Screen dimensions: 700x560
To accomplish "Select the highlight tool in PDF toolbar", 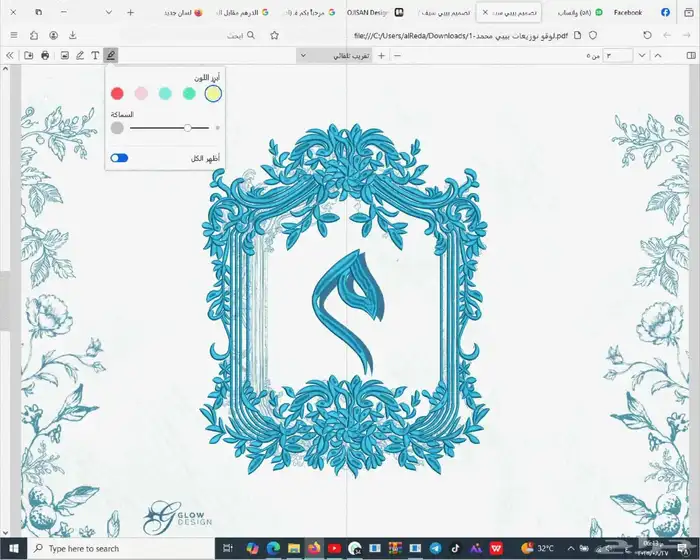I will point(110,55).
